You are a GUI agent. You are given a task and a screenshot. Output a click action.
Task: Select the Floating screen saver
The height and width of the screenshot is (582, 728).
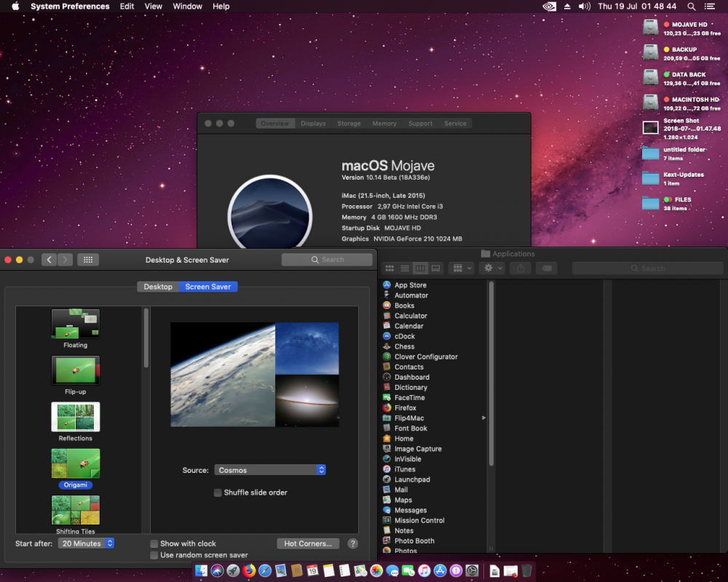tap(76, 329)
